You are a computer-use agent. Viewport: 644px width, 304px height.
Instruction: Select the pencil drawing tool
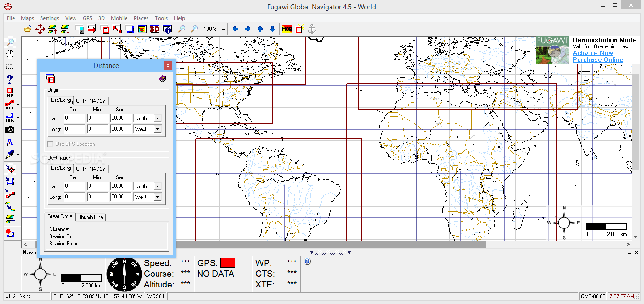click(x=10, y=155)
